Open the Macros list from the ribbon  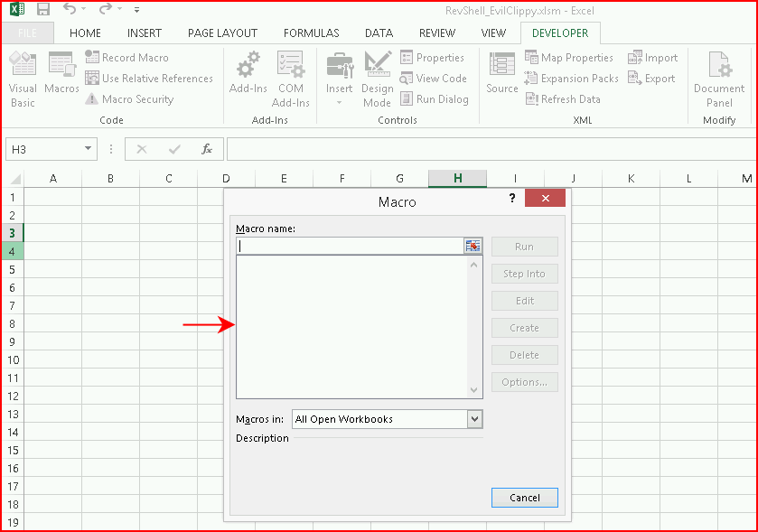(x=61, y=72)
